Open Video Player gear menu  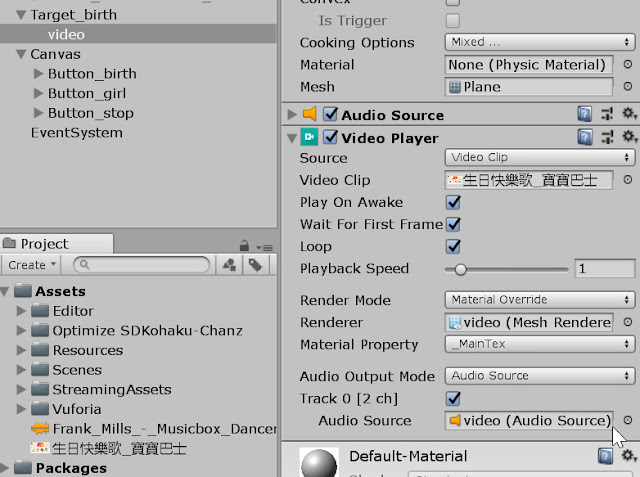629,137
